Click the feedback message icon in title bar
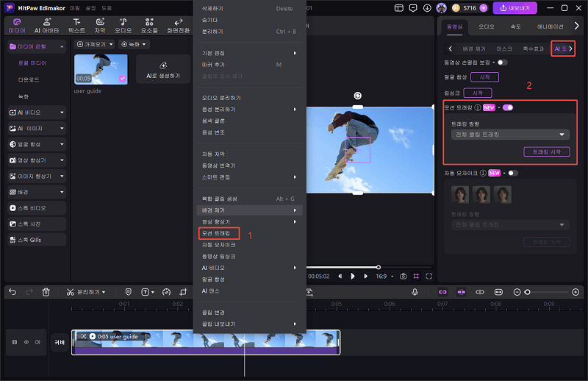The height and width of the screenshot is (381, 588). [x=413, y=8]
